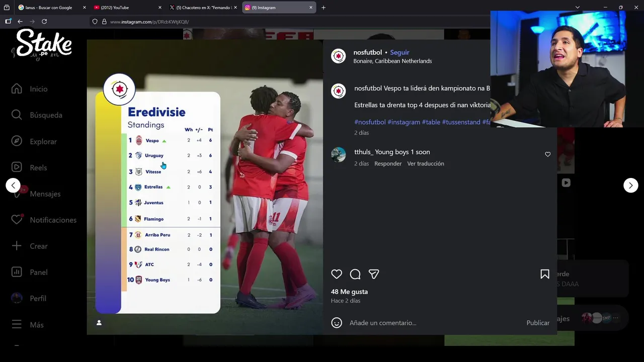
Task: Click Uruguay row in standings
Action: tap(171, 155)
